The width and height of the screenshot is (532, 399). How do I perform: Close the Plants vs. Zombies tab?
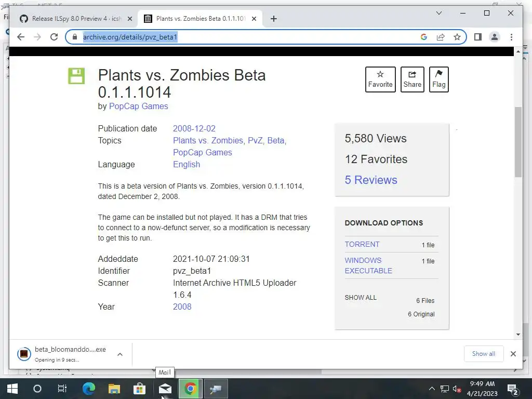[x=254, y=19]
